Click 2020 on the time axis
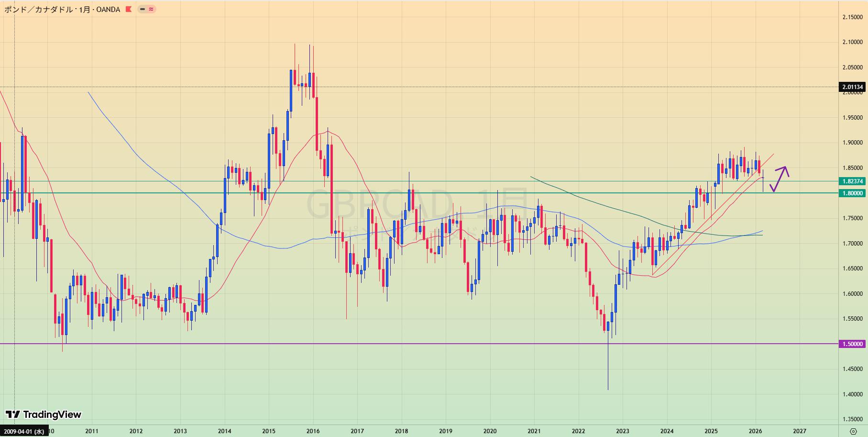This screenshot has height=437, width=868. click(x=490, y=431)
